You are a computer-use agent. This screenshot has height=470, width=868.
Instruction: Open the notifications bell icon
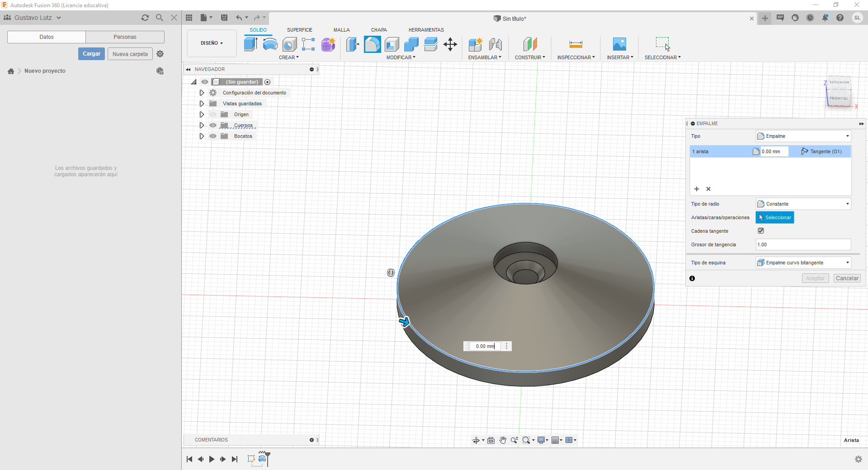825,18
